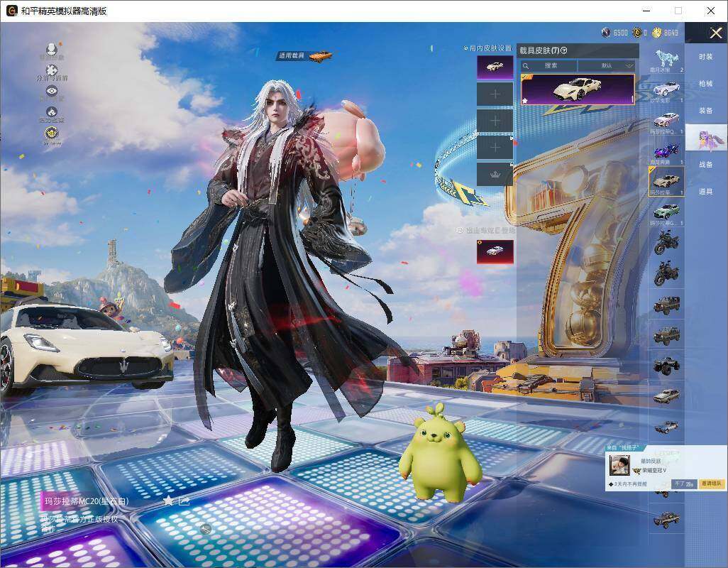Pick the green Maserati vehicle skin

(x=666, y=213)
